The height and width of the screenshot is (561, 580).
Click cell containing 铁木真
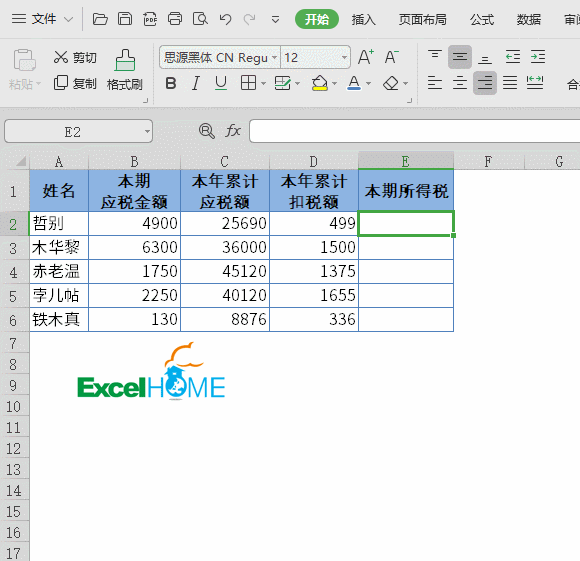pos(59,320)
